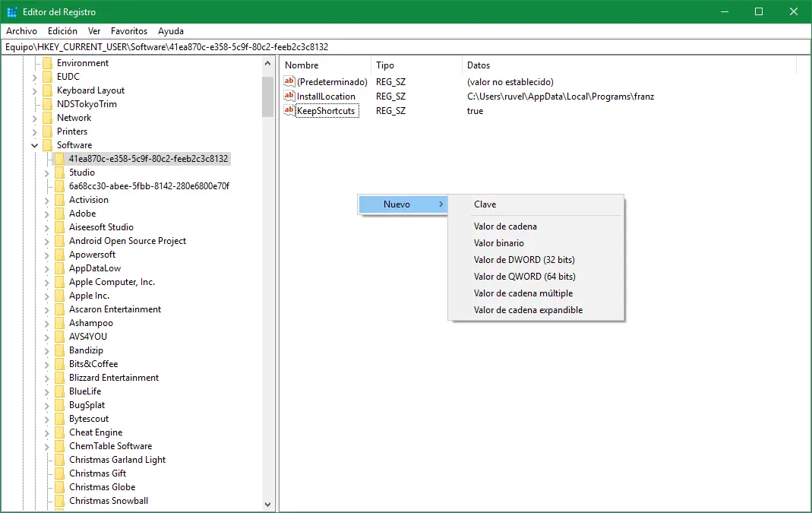Click the tree scrollbar up arrow
The height and width of the screenshot is (513, 812).
click(267, 63)
